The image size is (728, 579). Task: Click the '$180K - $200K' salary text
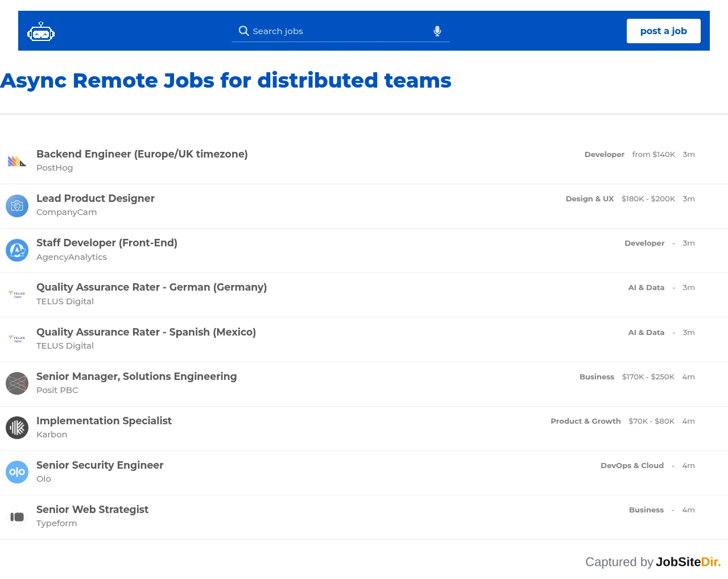(x=648, y=198)
